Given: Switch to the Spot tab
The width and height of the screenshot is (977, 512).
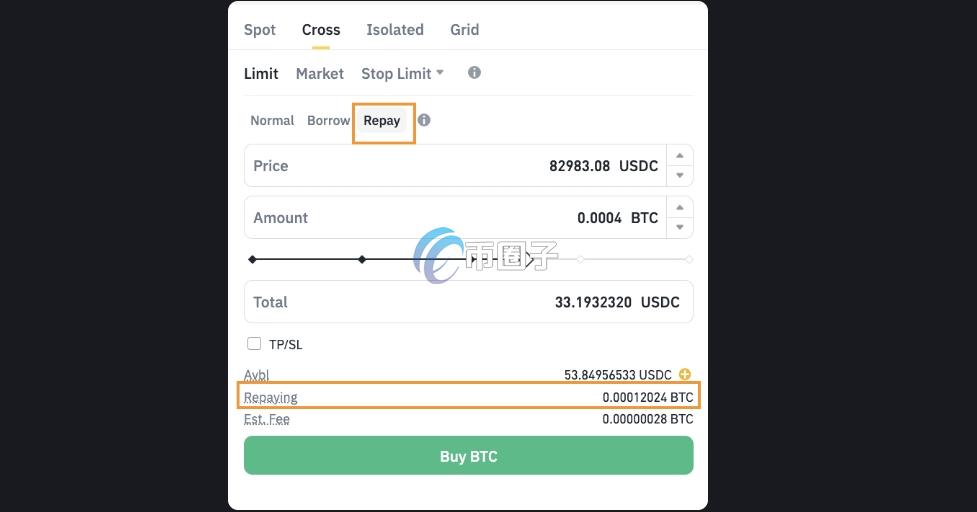Looking at the screenshot, I should (260, 30).
